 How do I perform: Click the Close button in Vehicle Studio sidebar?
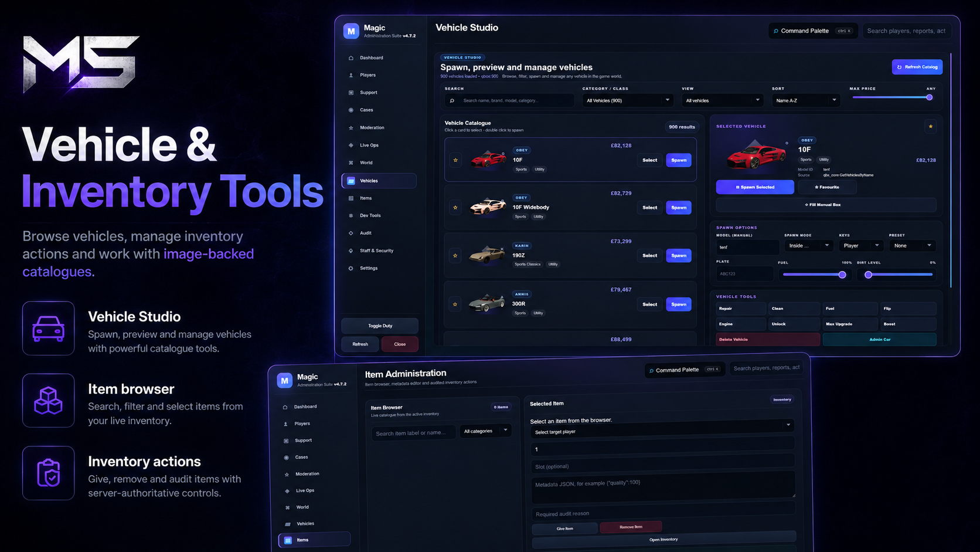point(400,344)
